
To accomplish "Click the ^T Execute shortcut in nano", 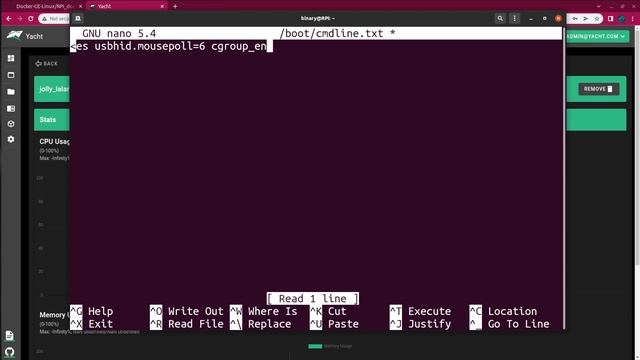I will pos(420,311).
